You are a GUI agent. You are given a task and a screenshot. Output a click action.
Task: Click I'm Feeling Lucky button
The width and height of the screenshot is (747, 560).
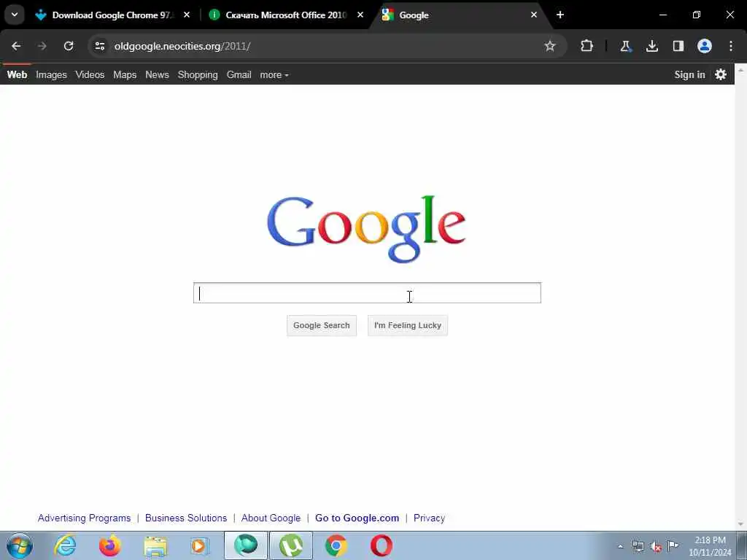408,326
